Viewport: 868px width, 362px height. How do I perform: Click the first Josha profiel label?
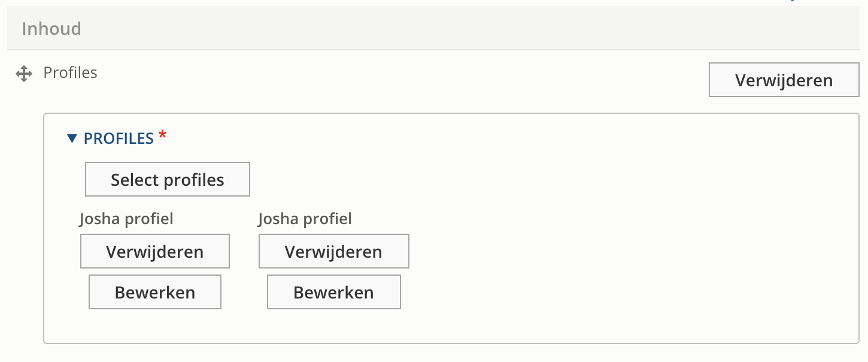(126, 219)
